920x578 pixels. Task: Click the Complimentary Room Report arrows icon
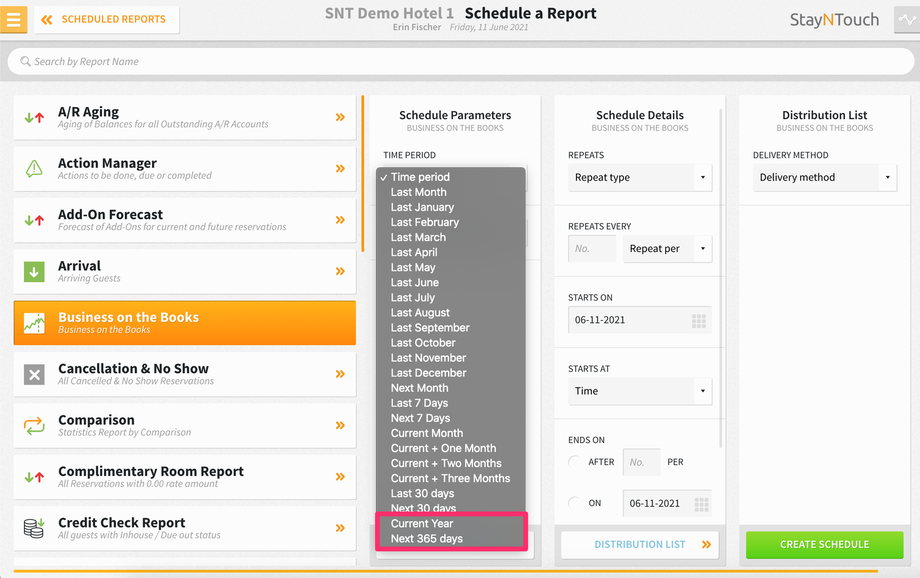click(x=34, y=477)
